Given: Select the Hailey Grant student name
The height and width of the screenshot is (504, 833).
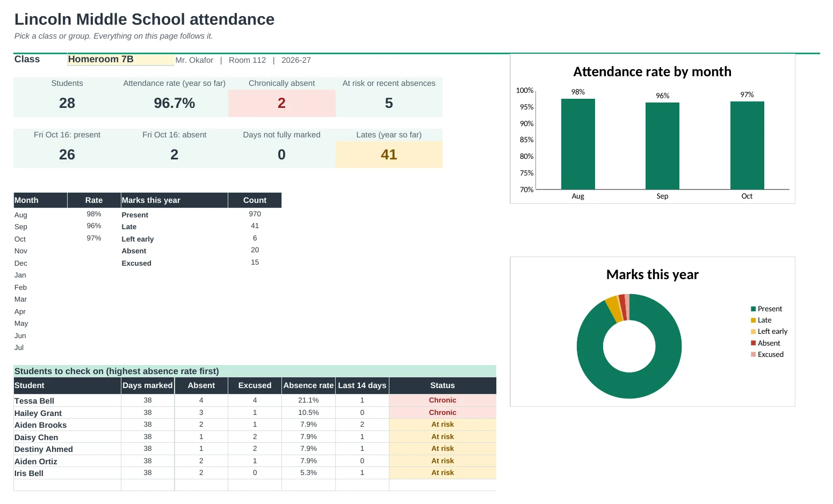Looking at the screenshot, I should (x=38, y=413).
